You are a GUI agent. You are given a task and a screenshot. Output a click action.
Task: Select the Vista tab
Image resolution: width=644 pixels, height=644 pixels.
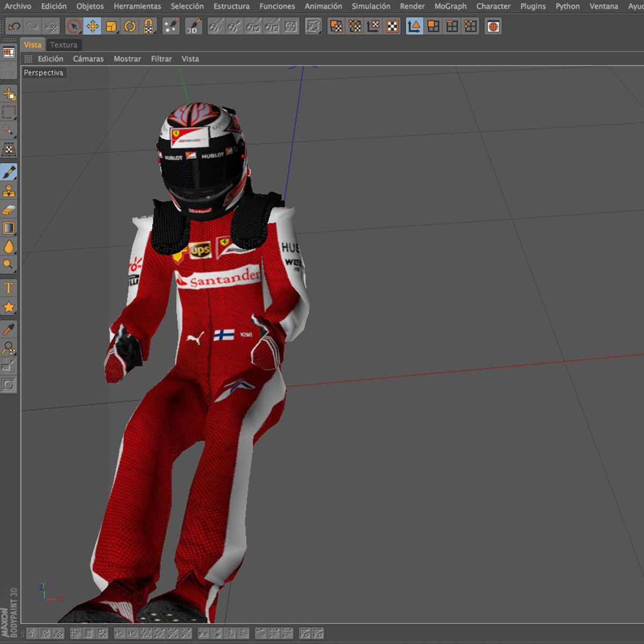coord(33,45)
